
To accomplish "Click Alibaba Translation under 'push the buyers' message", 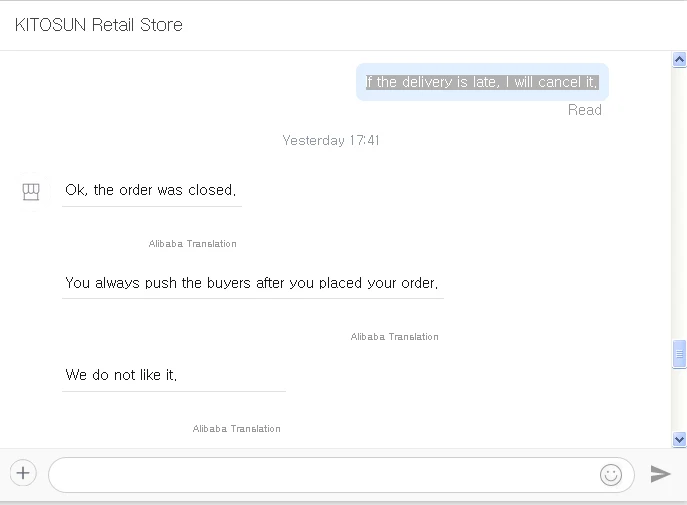I will tap(395, 337).
